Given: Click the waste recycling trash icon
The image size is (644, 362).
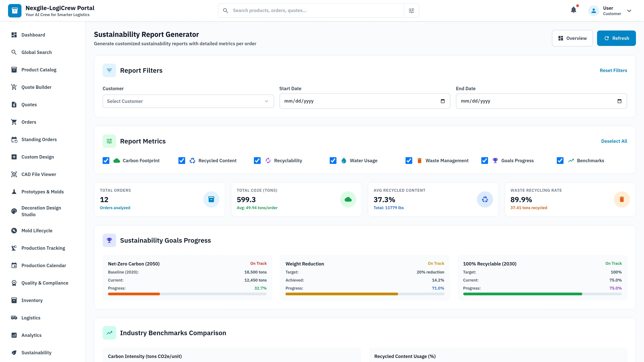Looking at the screenshot, I should 622,199.
